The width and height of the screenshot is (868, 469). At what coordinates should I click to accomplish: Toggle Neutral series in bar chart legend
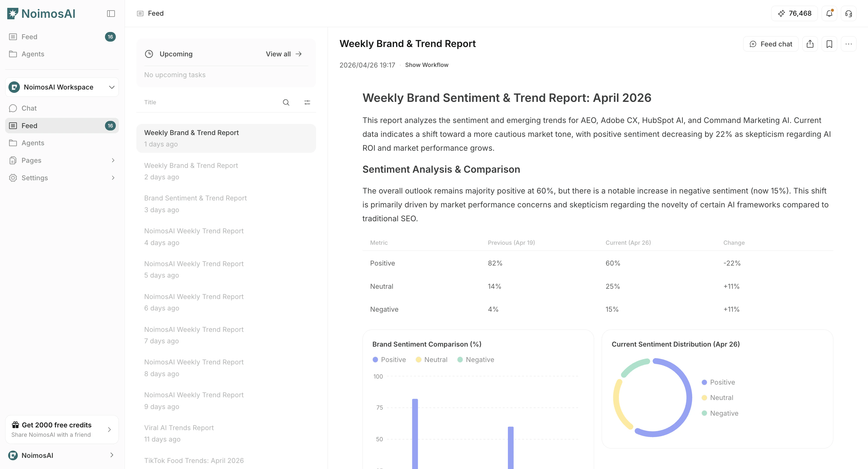click(432, 360)
